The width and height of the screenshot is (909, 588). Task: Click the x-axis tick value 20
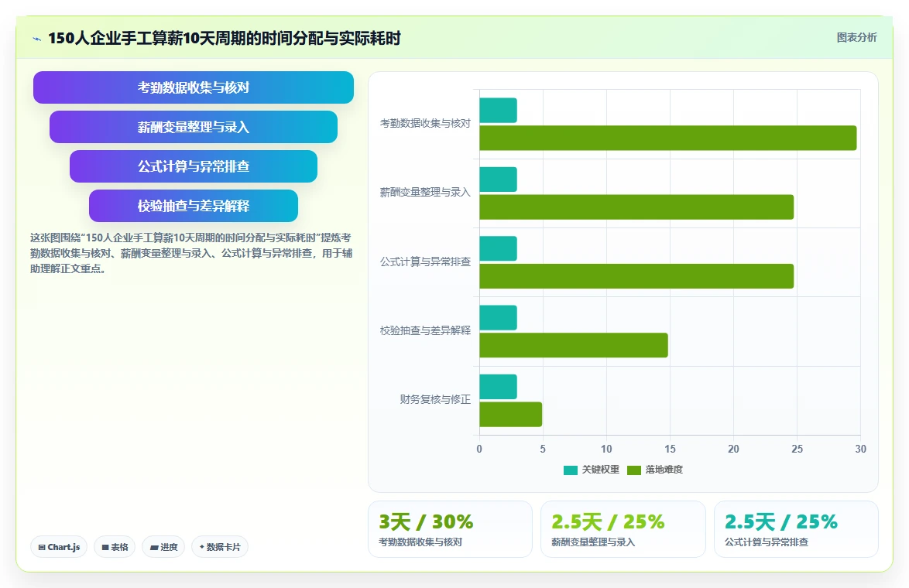[733, 449]
